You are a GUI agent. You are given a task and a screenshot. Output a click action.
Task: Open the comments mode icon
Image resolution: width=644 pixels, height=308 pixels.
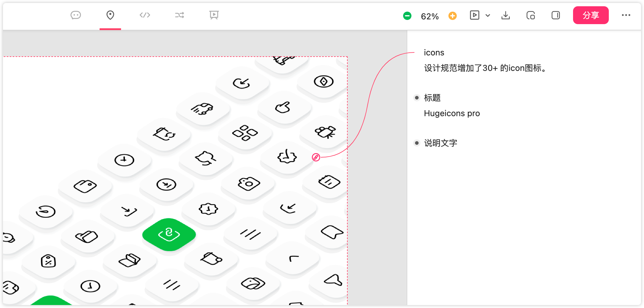(x=76, y=15)
